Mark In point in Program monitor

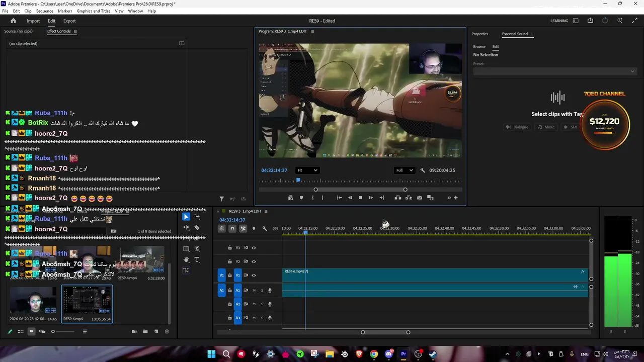pos(312,198)
